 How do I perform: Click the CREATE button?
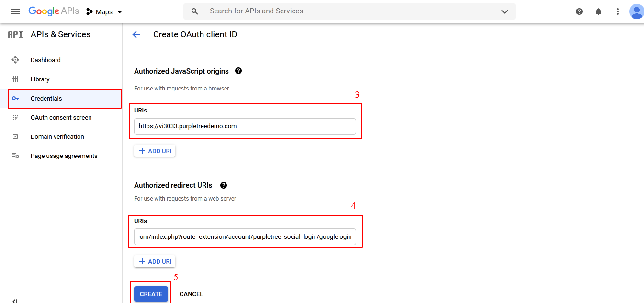[151, 294]
